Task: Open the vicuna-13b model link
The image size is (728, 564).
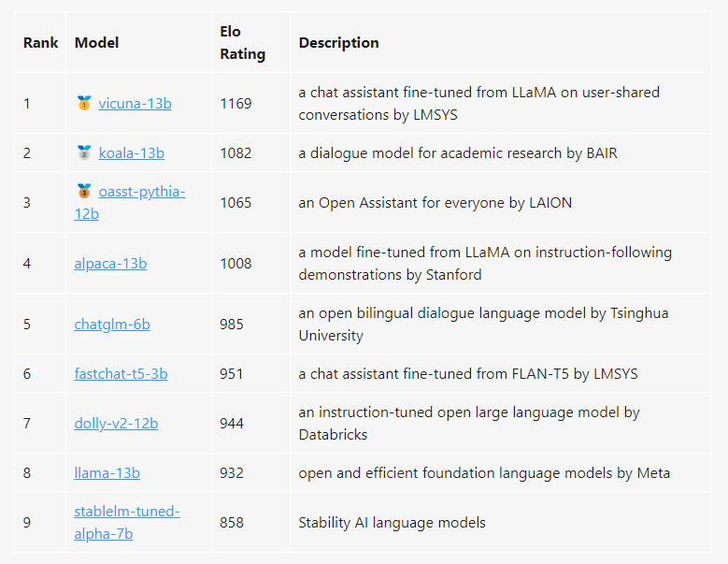Action: pyautogui.click(x=135, y=104)
